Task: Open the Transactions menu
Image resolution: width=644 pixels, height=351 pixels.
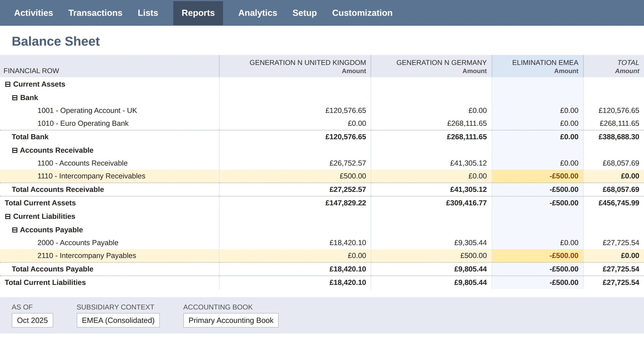Action: click(95, 13)
